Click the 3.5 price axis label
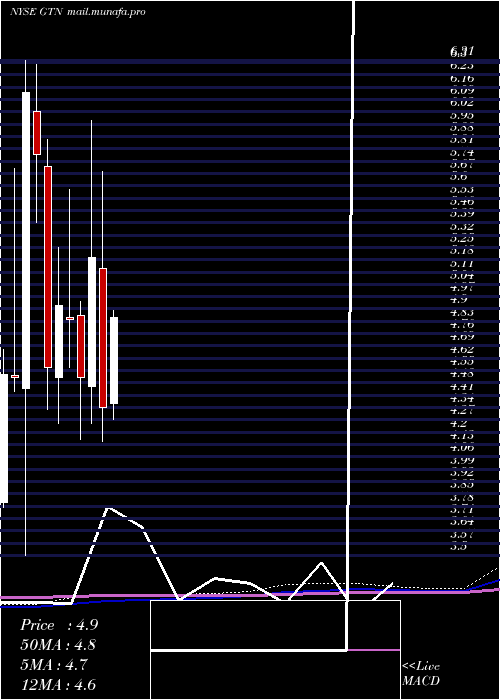Image resolution: width=500 pixels, height=700 pixels. 458,546
